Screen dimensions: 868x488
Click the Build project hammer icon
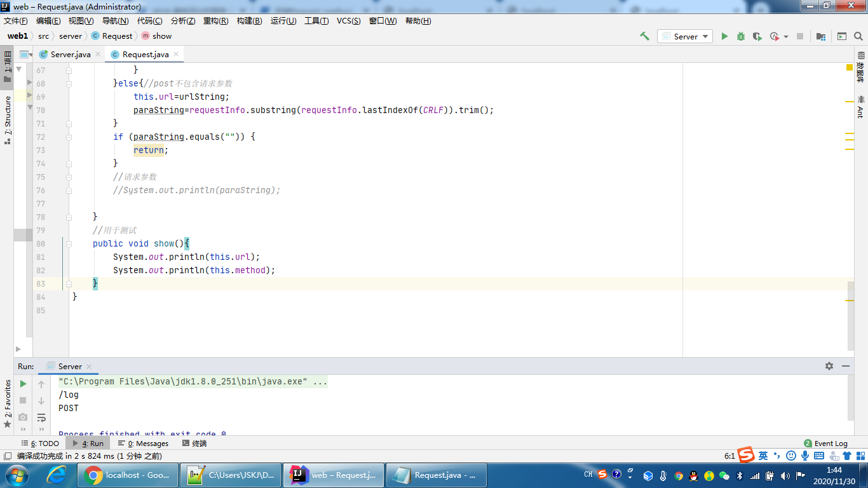644,36
